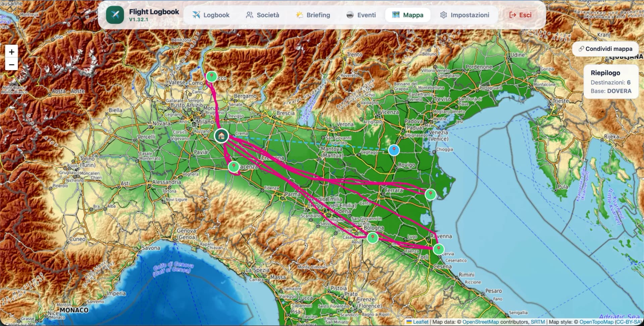The height and width of the screenshot is (326, 644).
Task: Click the green destination marker near Lecco
Action: click(x=211, y=76)
